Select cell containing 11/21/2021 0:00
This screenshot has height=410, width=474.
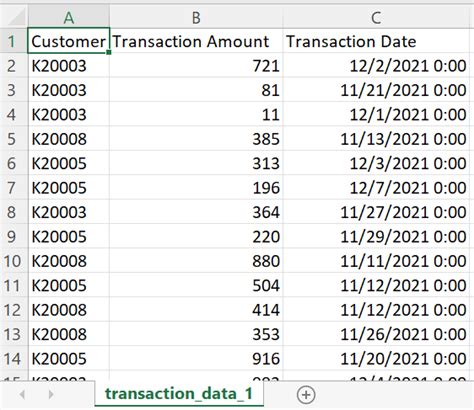376,90
